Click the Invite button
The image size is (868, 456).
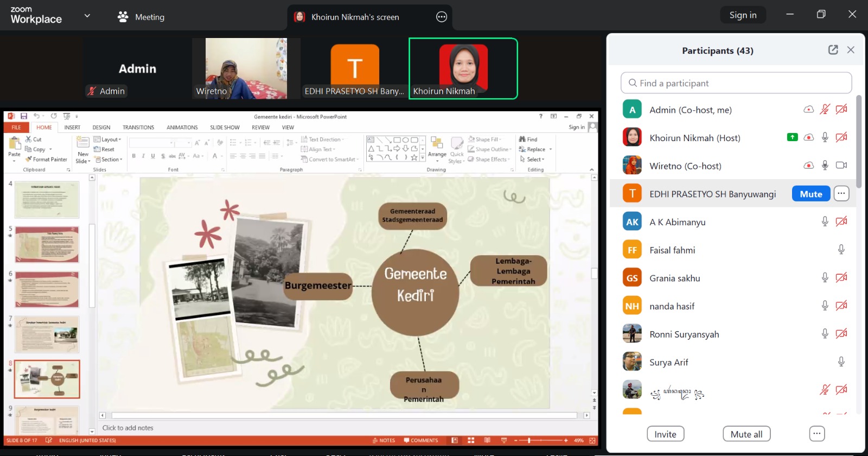coord(665,434)
